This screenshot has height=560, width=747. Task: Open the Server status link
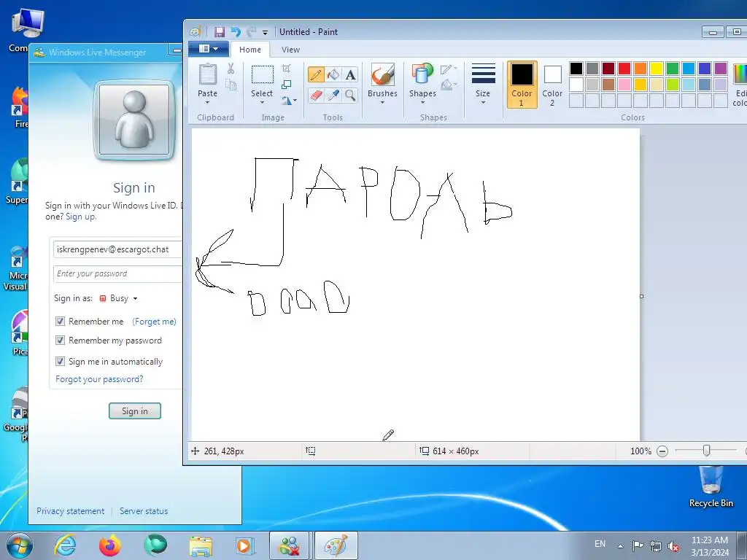(x=144, y=511)
